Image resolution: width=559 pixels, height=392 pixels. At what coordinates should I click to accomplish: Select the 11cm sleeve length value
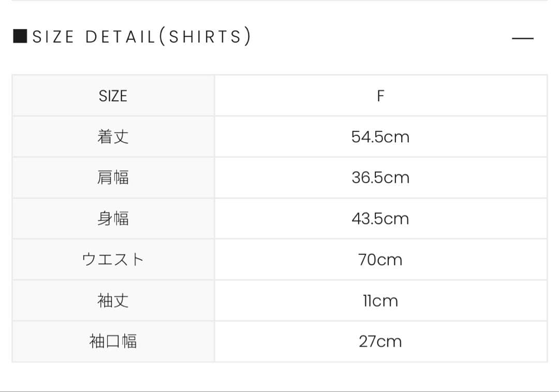tap(380, 300)
